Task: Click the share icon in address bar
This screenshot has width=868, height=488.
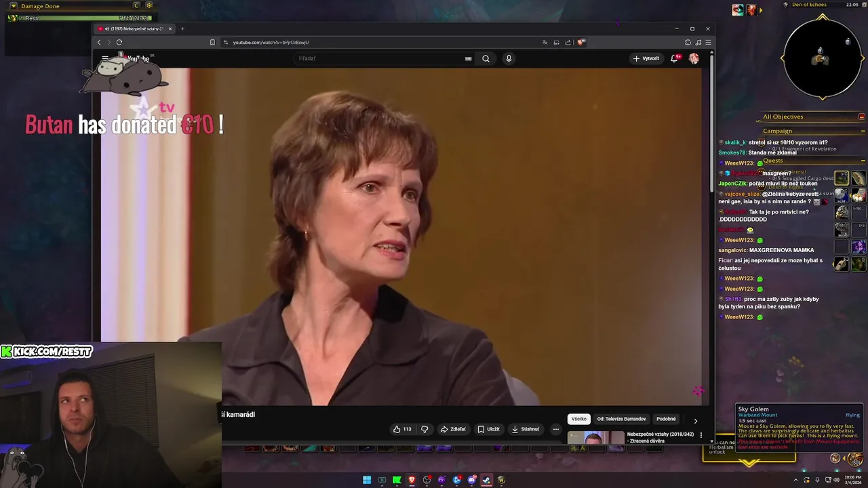Action: 568,42
